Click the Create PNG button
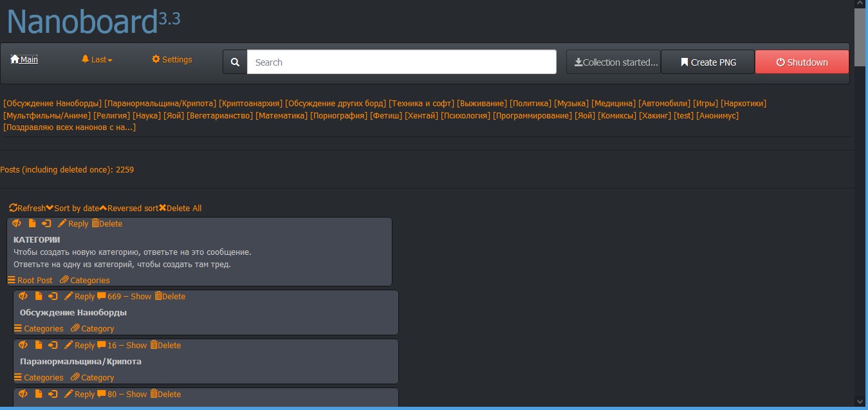The height and width of the screenshot is (410, 868). [708, 62]
